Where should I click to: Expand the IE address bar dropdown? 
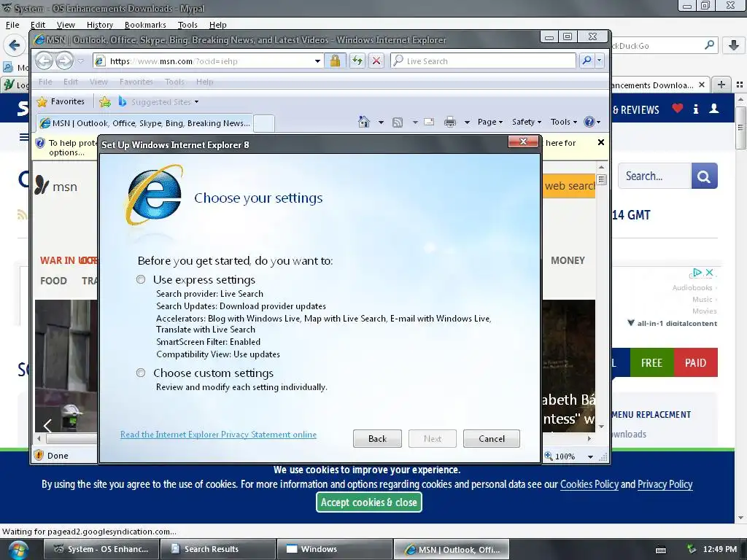click(318, 61)
